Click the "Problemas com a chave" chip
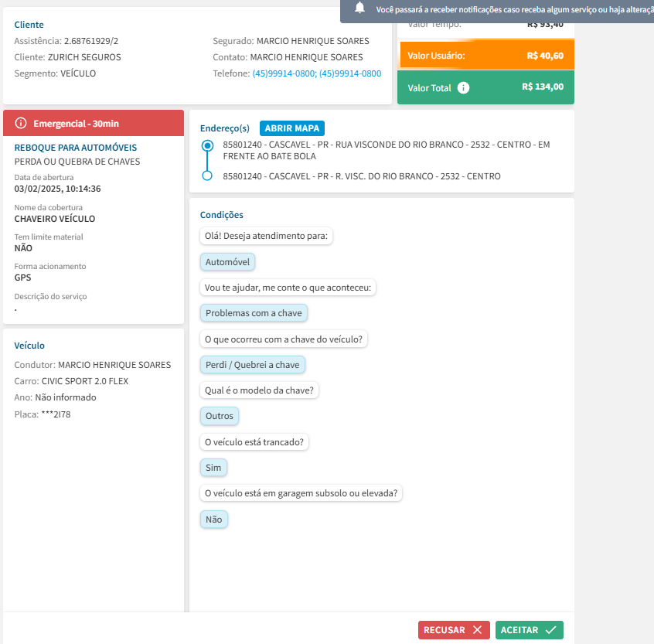Screen dimensions: 654x644 (x=254, y=313)
